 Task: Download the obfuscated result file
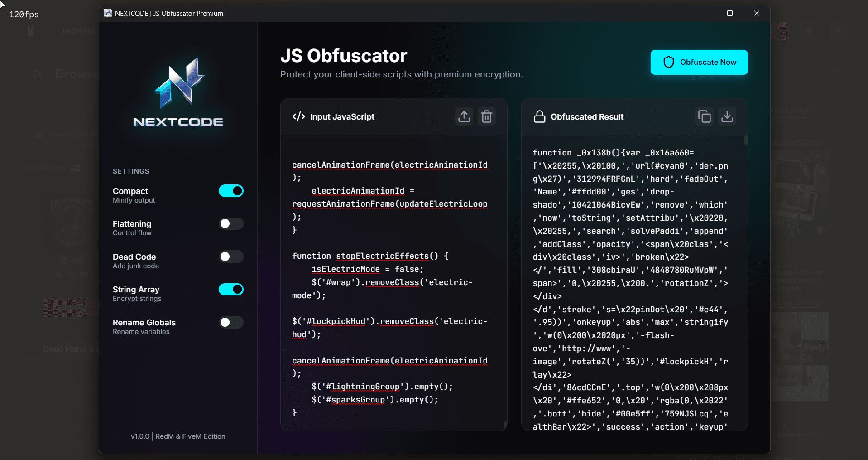pyautogui.click(x=727, y=117)
